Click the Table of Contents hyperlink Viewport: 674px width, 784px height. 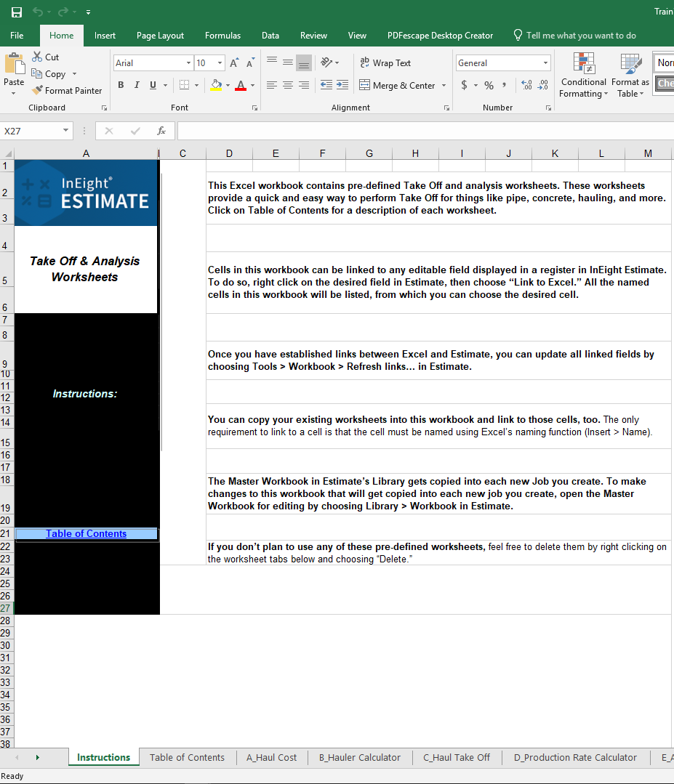pos(86,533)
